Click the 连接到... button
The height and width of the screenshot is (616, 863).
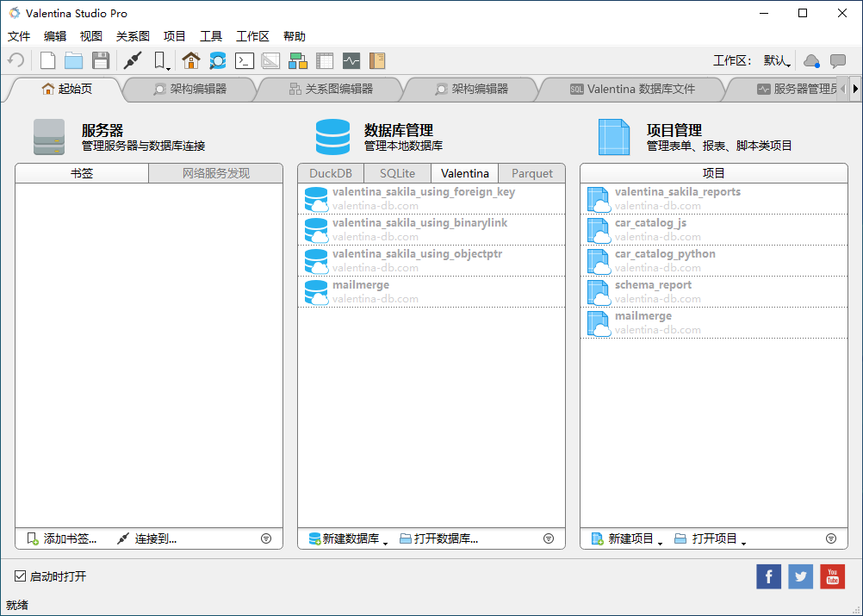[x=146, y=539]
